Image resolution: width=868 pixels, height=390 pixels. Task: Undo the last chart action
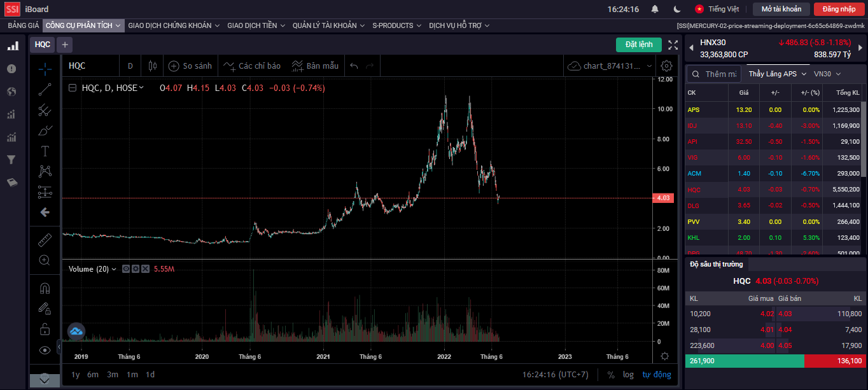354,66
